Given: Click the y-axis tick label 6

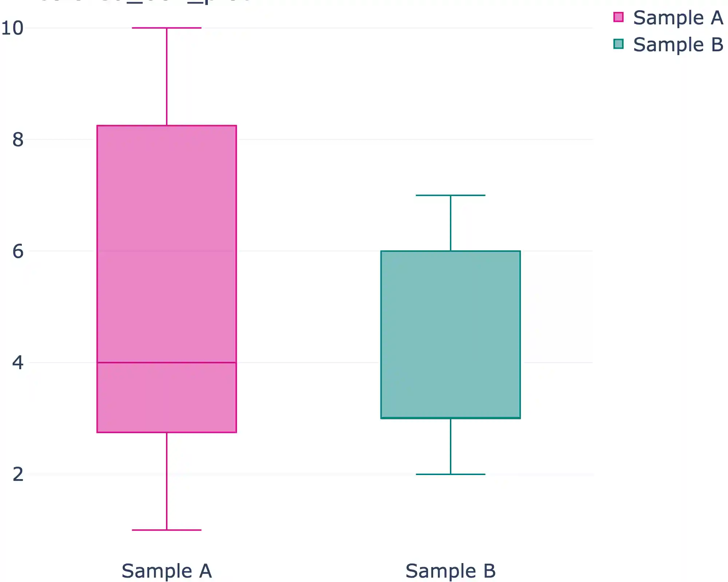Looking at the screenshot, I should click(x=17, y=251).
